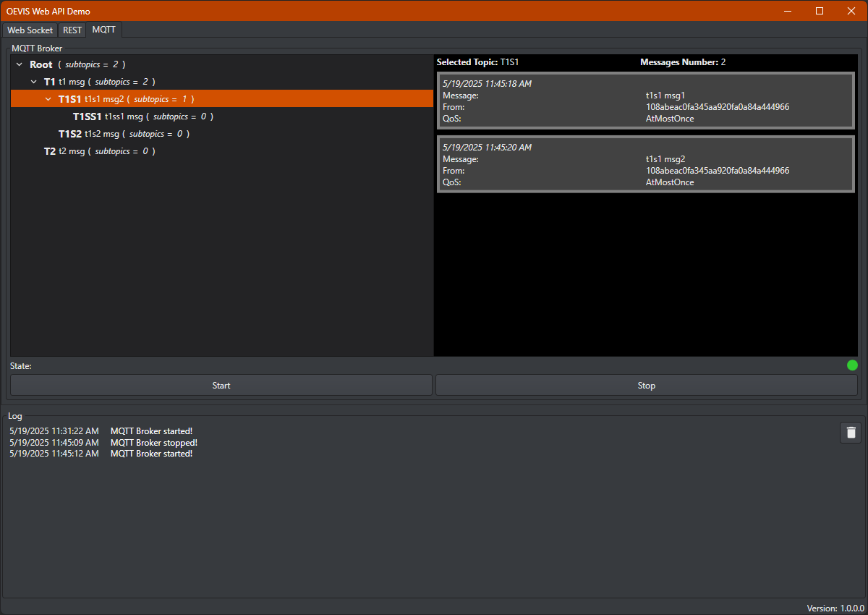
Task: Select the Root node label
Action: (x=41, y=64)
